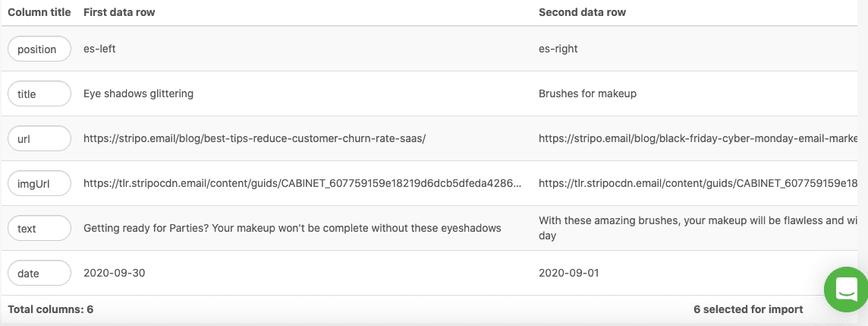Select the 'Getting ready for Parties?' text cell
The width and height of the screenshot is (868, 326).
pos(292,228)
